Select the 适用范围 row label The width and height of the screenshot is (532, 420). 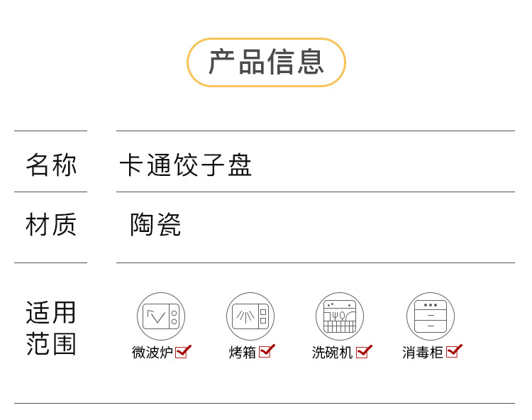point(51,328)
